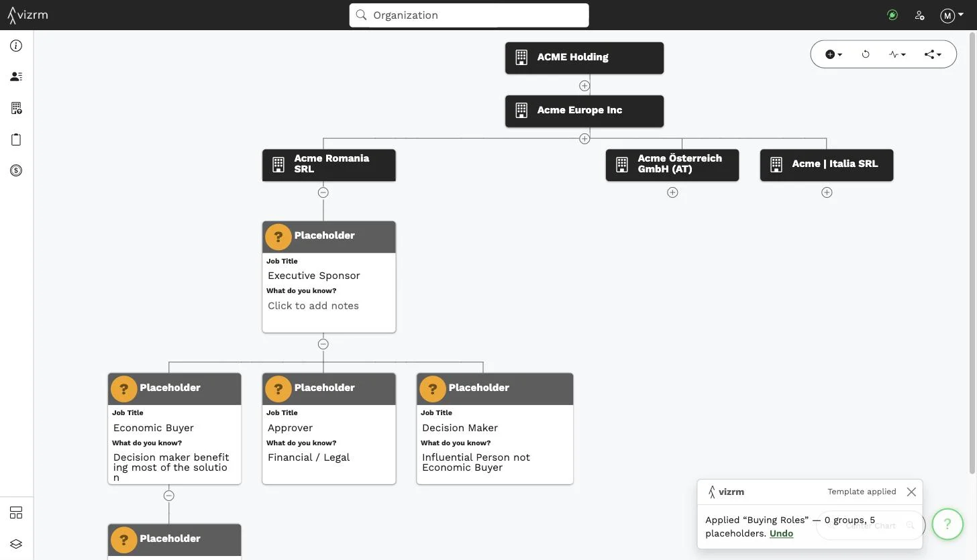This screenshot has width=977, height=560.
Task: Click the vizrm logo in top bar
Action: (28, 15)
